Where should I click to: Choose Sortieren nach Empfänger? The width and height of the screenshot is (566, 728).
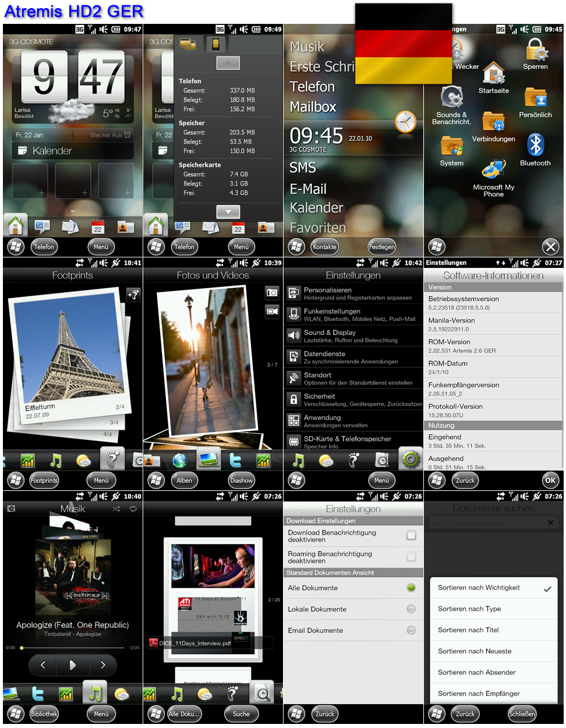(x=494, y=693)
